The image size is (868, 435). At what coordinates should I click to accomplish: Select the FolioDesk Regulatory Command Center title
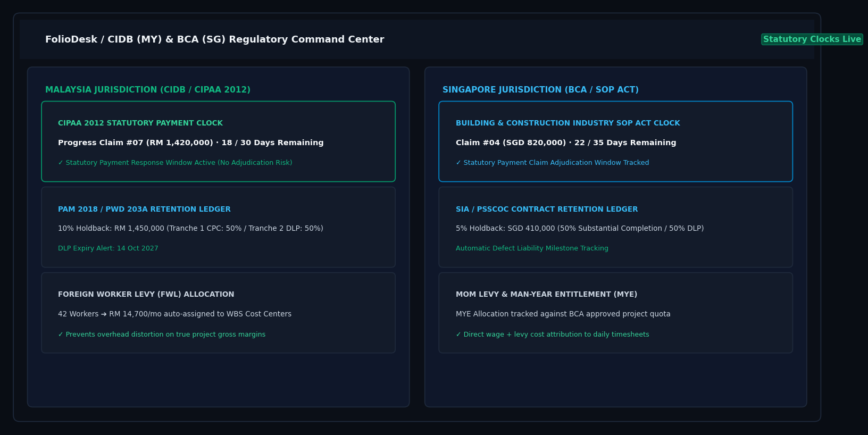214,39
